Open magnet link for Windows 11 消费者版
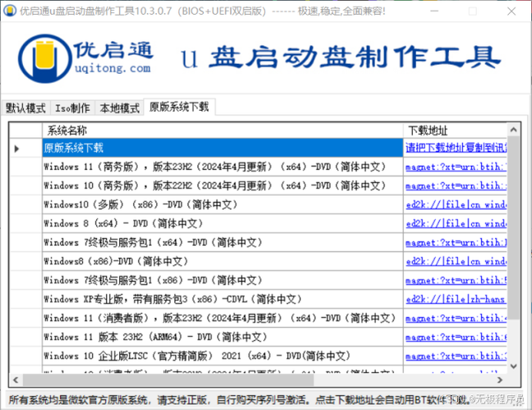The image size is (532, 410). pyautogui.click(x=456, y=318)
